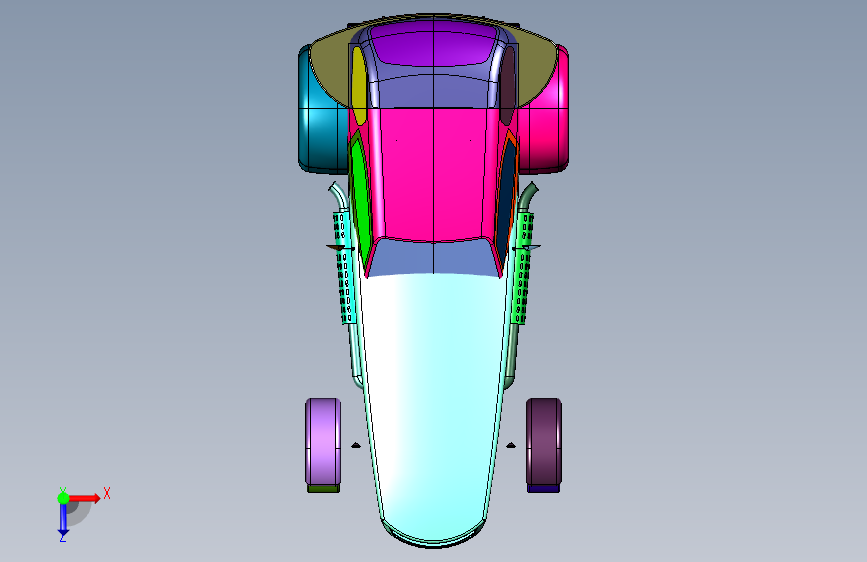Select the turquoise perforated exhaust shield
The image size is (867, 562).
(x=345, y=268)
